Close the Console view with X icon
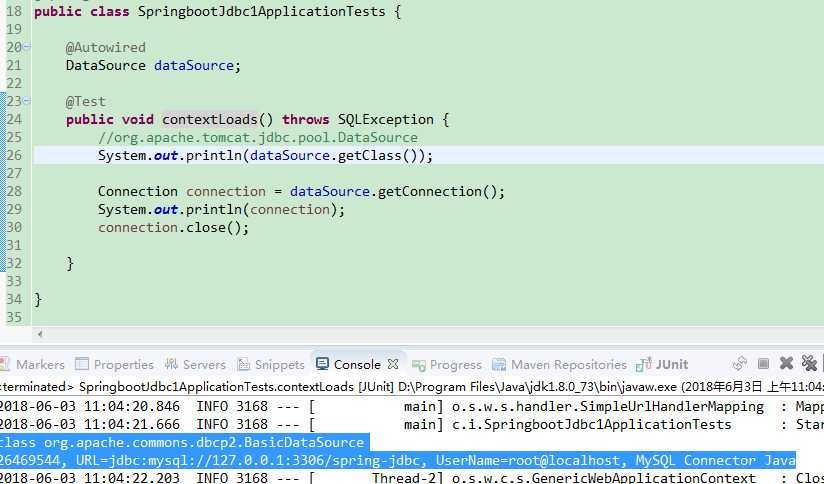824x484 pixels. 393,364
